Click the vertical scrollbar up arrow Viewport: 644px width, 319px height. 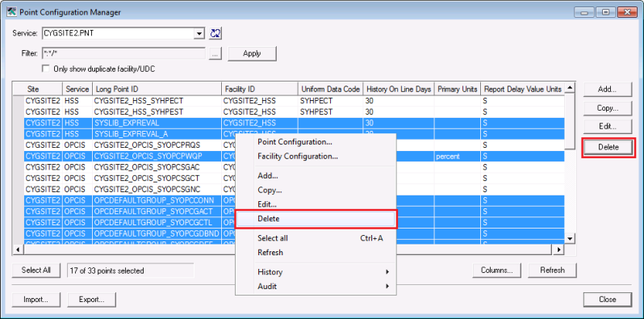(x=570, y=87)
